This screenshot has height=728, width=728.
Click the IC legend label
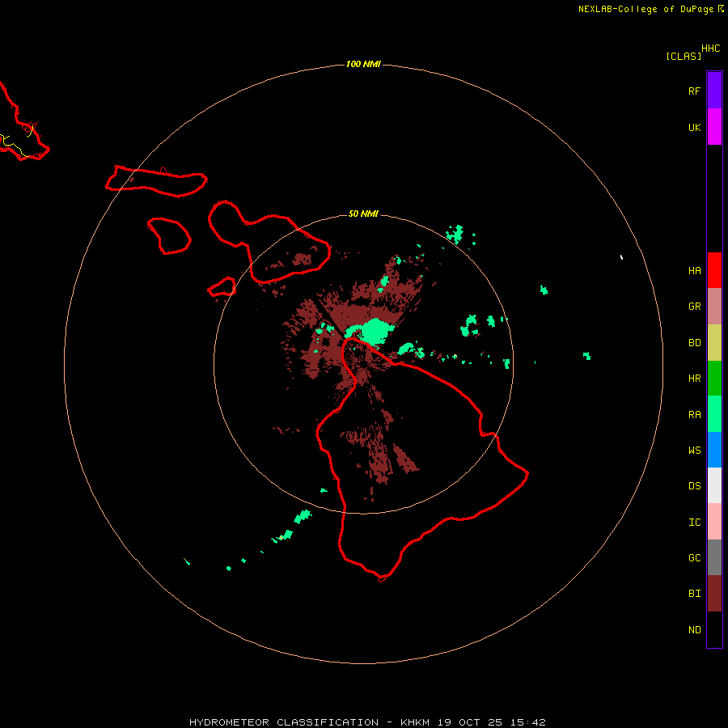tap(694, 523)
